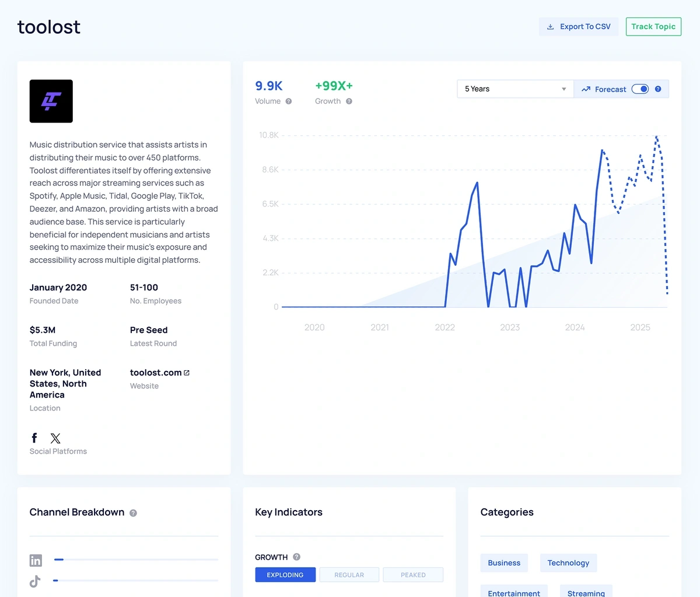Click the 9.9K volume value
This screenshot has width=700, height=597.
coord(269,86)
